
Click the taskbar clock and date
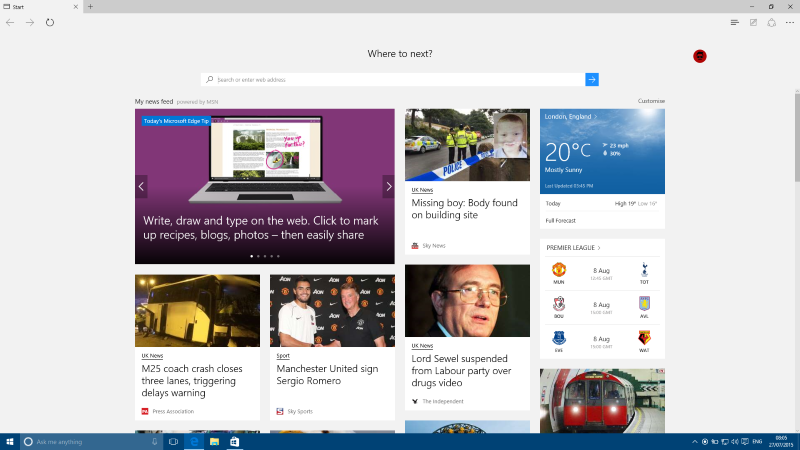[x=781, y=442]
